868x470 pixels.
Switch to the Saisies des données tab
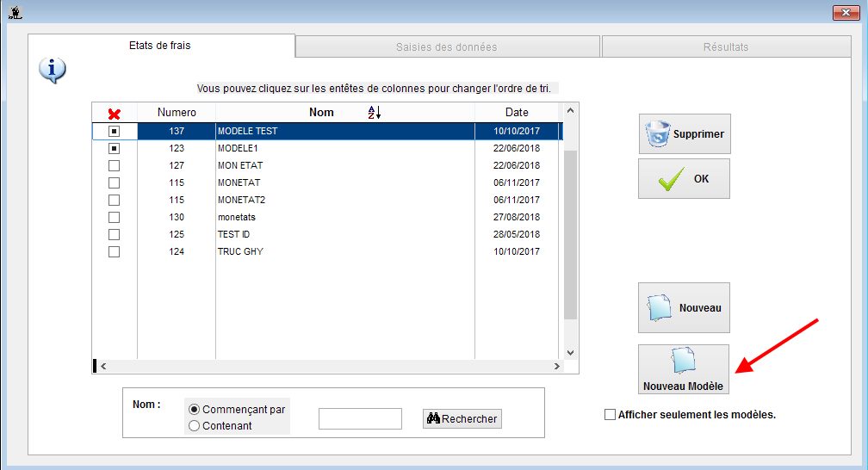click(447, 46)
